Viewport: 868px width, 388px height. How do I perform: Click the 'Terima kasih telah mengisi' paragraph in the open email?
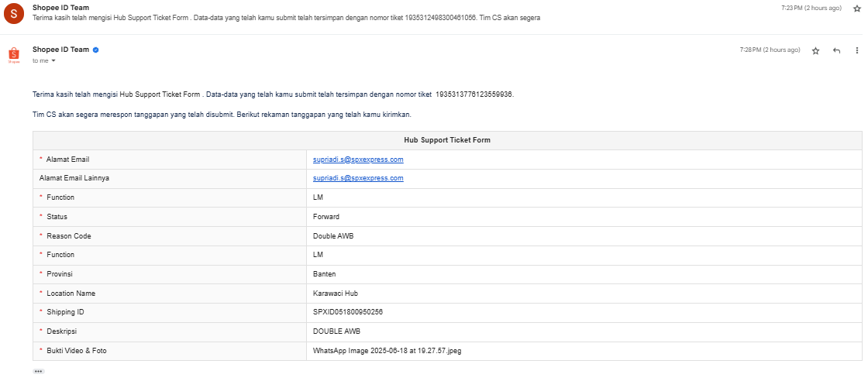[x=274, y=94]
